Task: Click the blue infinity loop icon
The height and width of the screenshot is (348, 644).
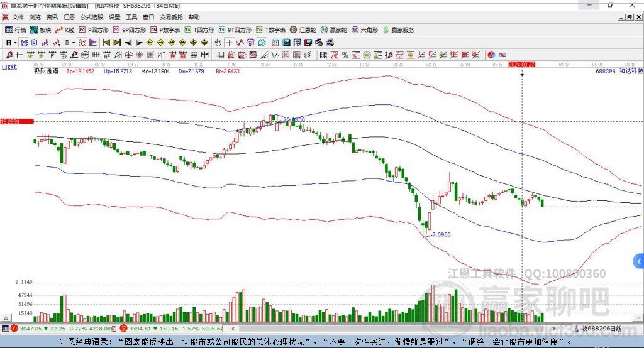Action: click(x=502, y=55)
